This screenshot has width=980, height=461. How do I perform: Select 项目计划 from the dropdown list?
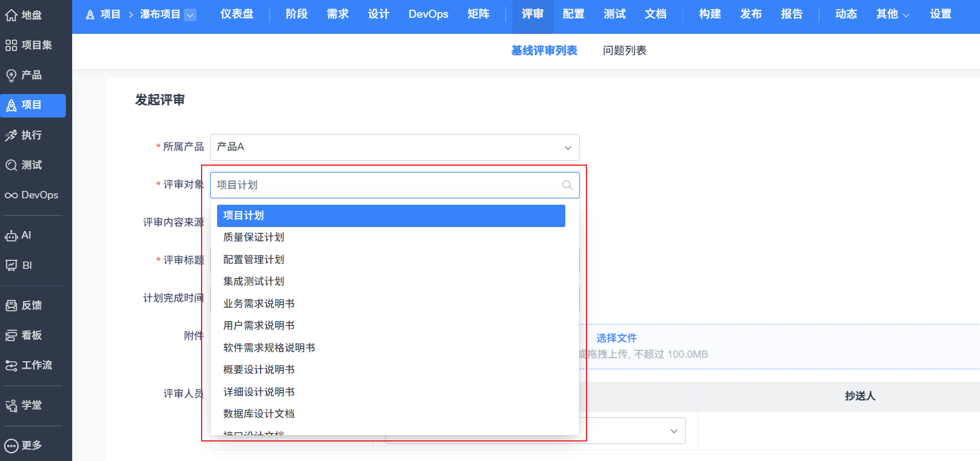click(x=391, y=216)
